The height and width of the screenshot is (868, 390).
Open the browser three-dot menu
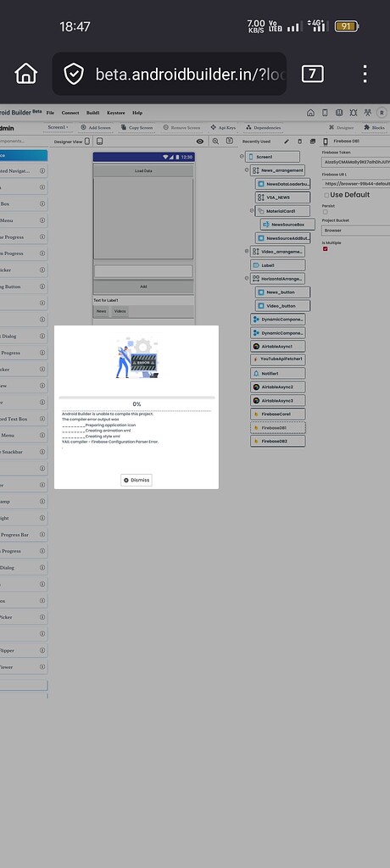click(x=365, y=74)
